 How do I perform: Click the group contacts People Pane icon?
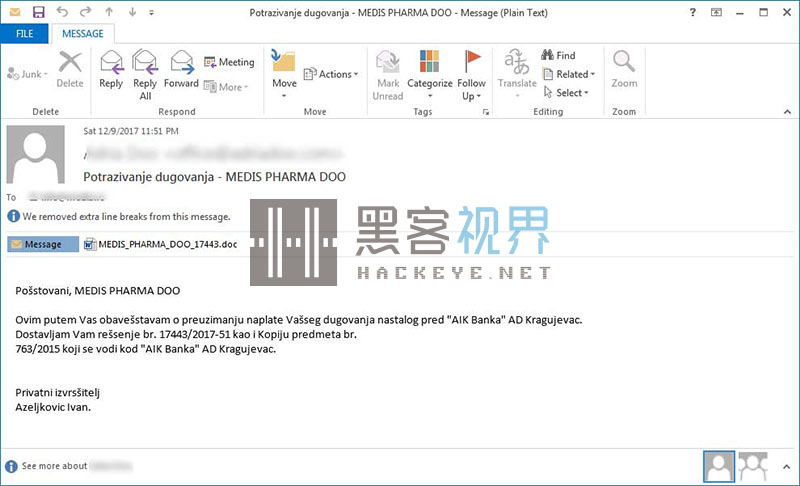753,466
